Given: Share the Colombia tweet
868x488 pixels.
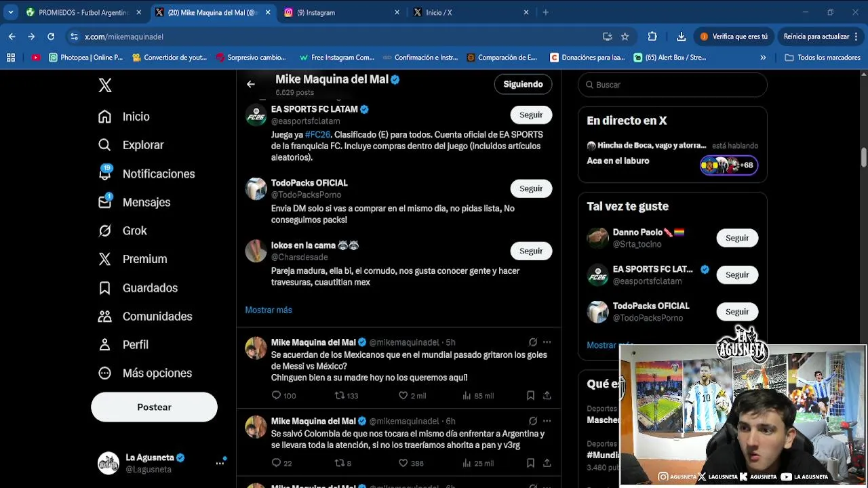Looking at the screenshot, I should [x=547, y=463].
